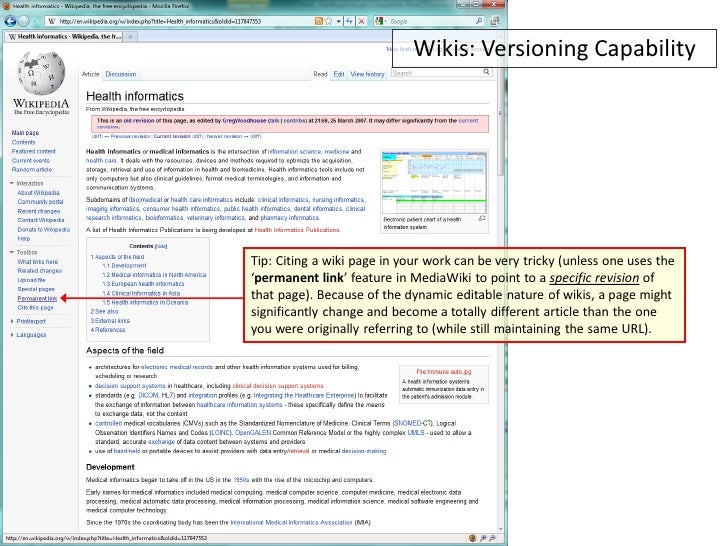Enlarge the patient chart image via icon

click(x=482, y=219)
